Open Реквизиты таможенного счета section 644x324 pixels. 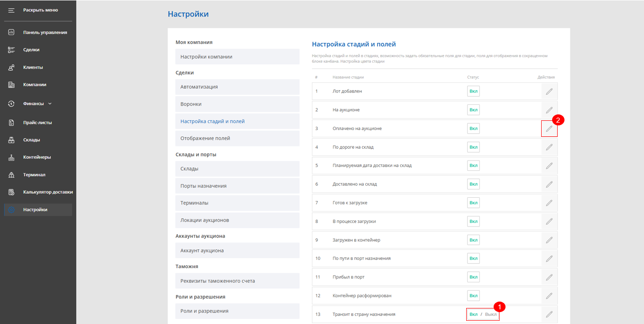(x=237, y=281)
